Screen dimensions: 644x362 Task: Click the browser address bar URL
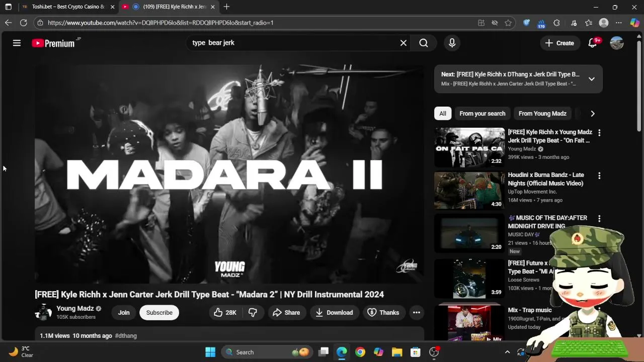[x=160, y=23]
